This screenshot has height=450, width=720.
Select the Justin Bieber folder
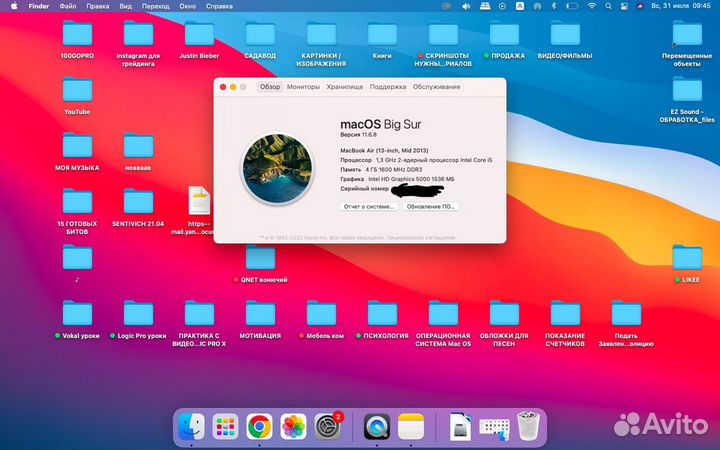coord(199,34)
